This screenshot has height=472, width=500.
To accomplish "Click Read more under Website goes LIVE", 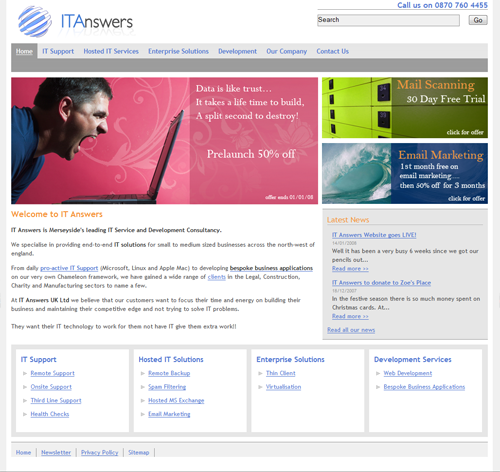I will 350,269.
